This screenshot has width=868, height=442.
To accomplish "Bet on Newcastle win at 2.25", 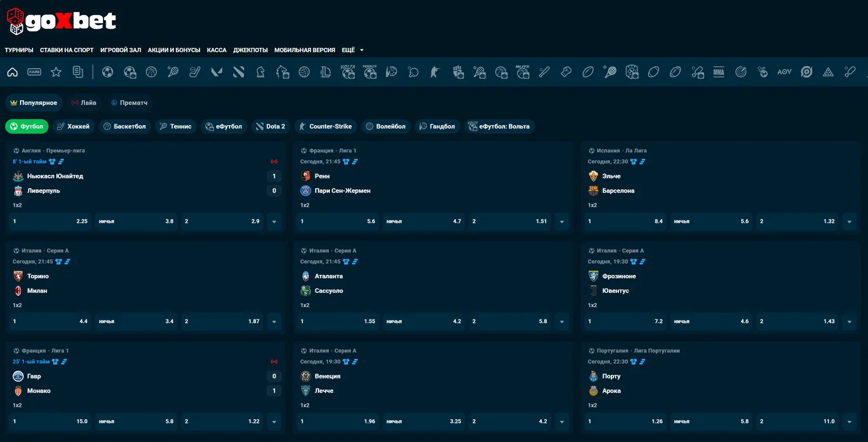I will (x=50, y=221).
